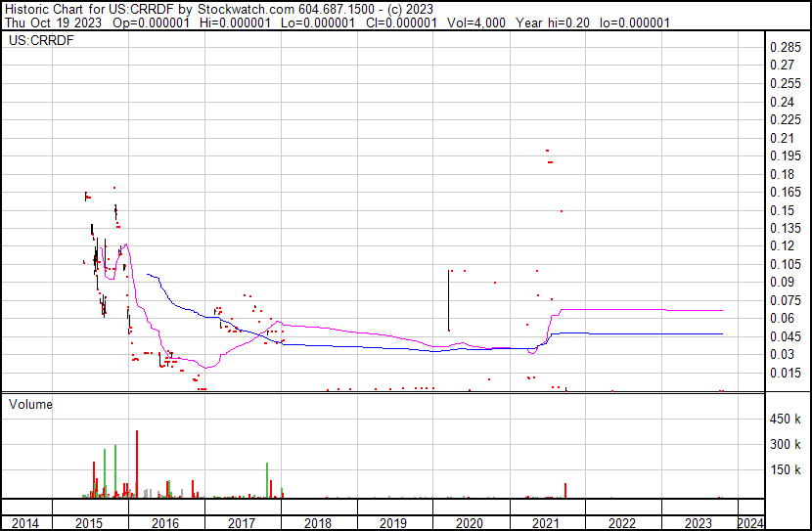Select the 0.045 price level label

[785, 336]
